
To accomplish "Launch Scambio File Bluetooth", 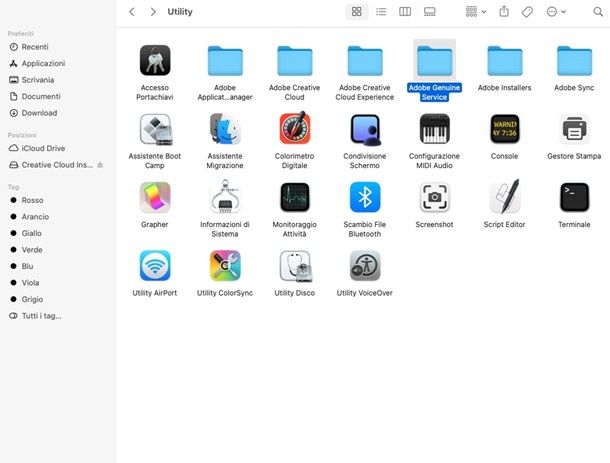I will [x=365, y=197].
